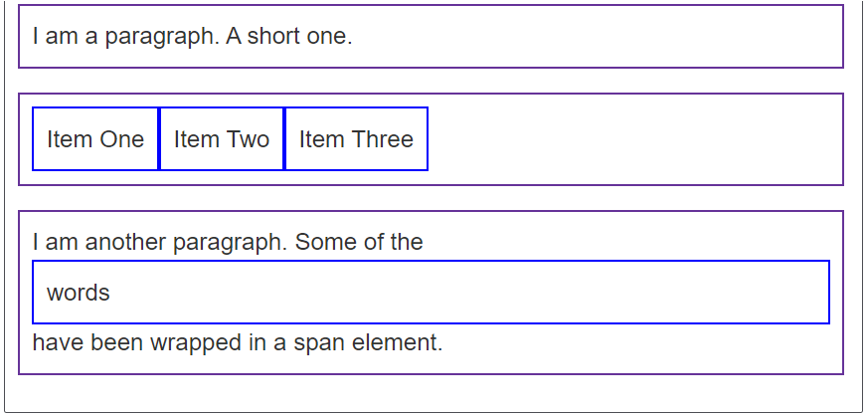Viewport: 868px width, 415px height.
Task: Click empty area inside the blue "words" span box
Action: pos(470,292)
